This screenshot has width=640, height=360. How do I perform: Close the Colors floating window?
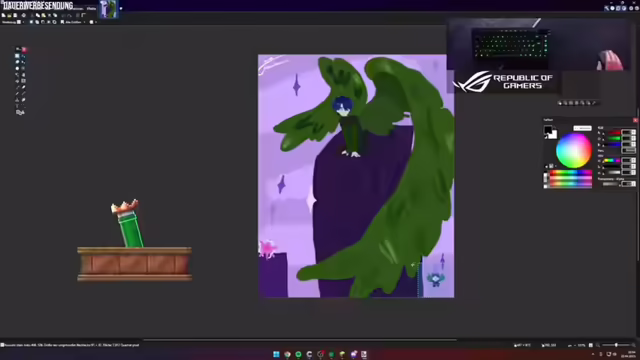tap(636, 120)
